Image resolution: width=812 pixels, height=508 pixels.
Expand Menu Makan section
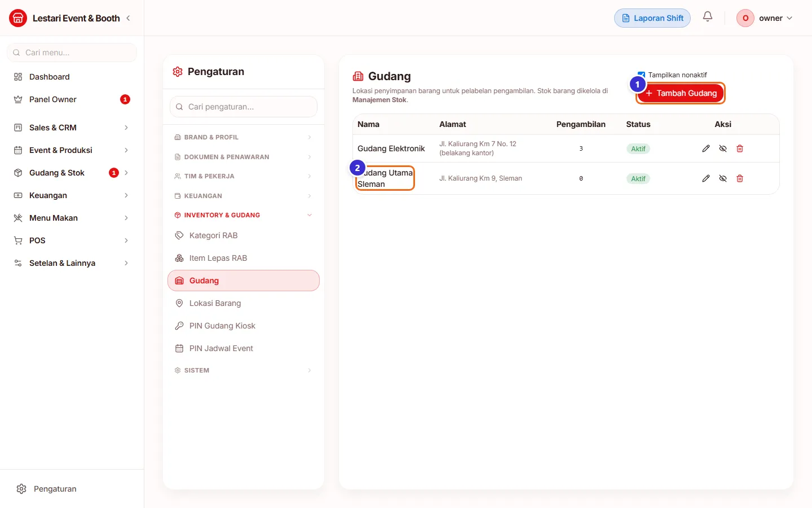pos(72,218)
